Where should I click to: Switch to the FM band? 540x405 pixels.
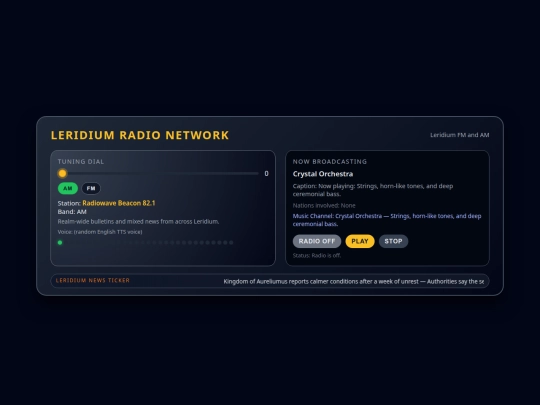click(x=91, y=188)
